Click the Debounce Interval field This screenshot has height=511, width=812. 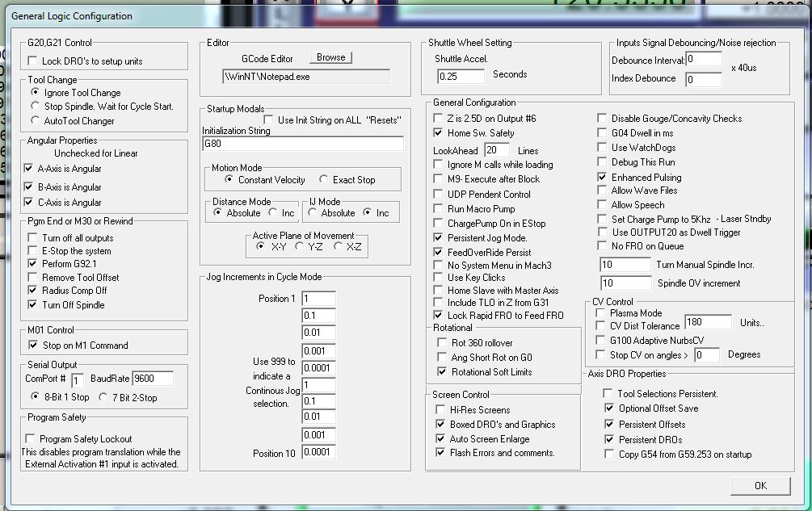[x=704, y=59]
